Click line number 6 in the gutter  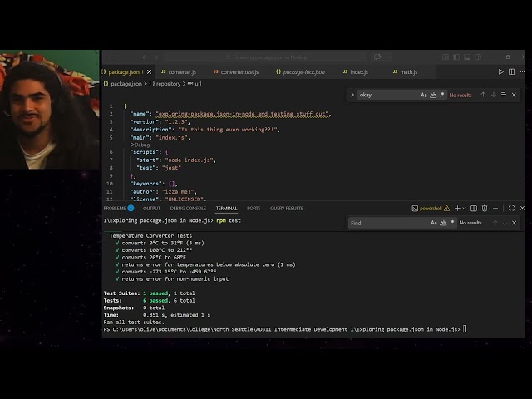coord(111,152)
